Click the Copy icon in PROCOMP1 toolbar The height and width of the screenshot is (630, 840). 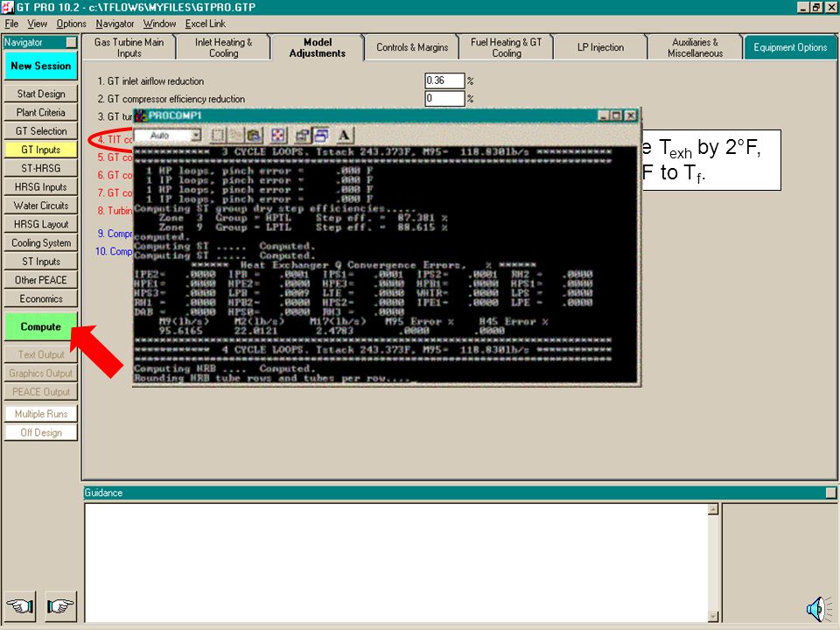pos(235,136)
